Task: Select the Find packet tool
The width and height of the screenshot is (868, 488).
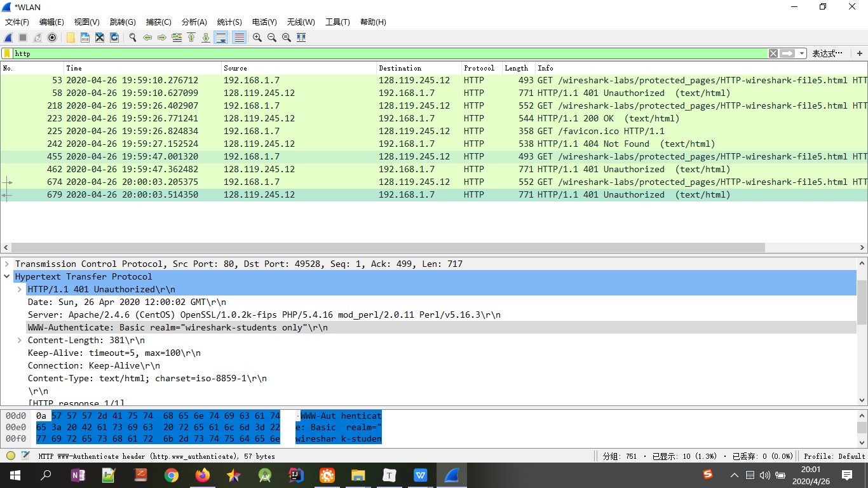Action: point(132,37)
